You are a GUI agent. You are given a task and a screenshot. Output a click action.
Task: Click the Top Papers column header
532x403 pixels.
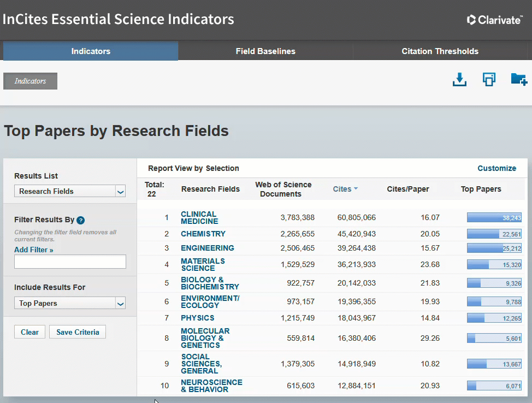coord(481,189)
